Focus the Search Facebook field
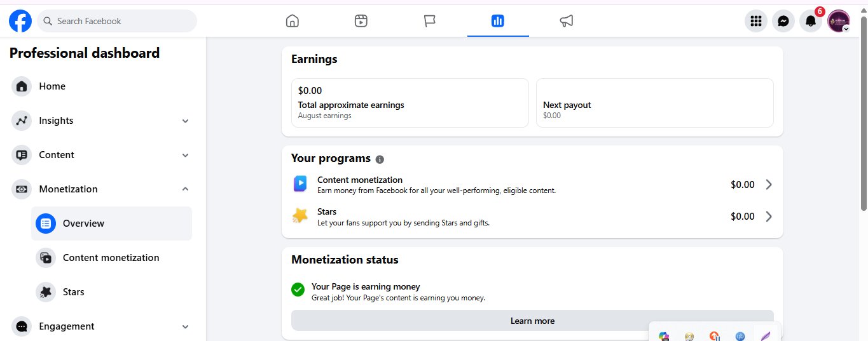Viewport: 868px width, 341px height. [117, 21]
